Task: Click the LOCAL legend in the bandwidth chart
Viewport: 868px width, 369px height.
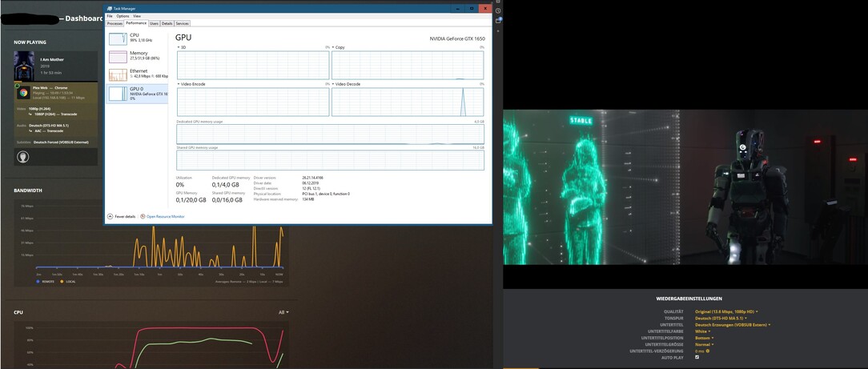Action: pos(67,282)
